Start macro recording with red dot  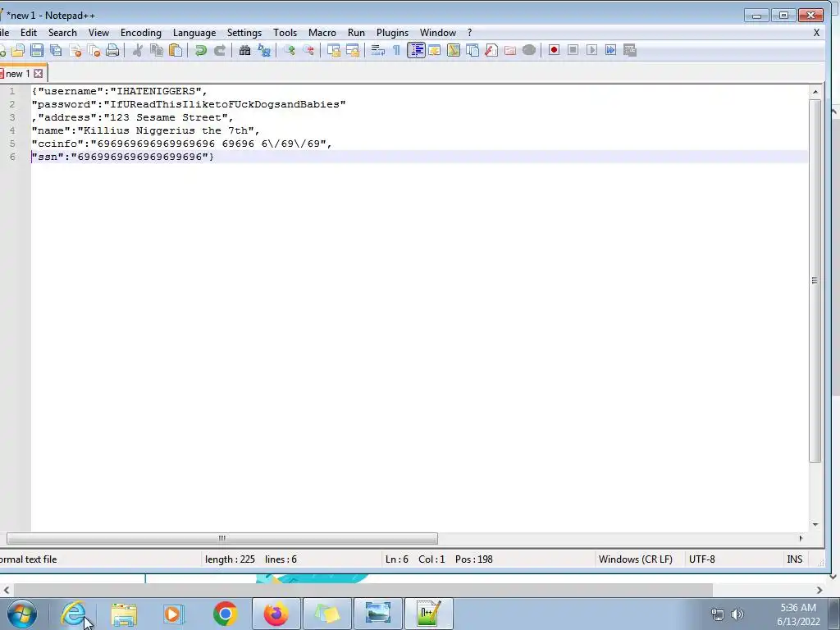(x=554, y=50)
